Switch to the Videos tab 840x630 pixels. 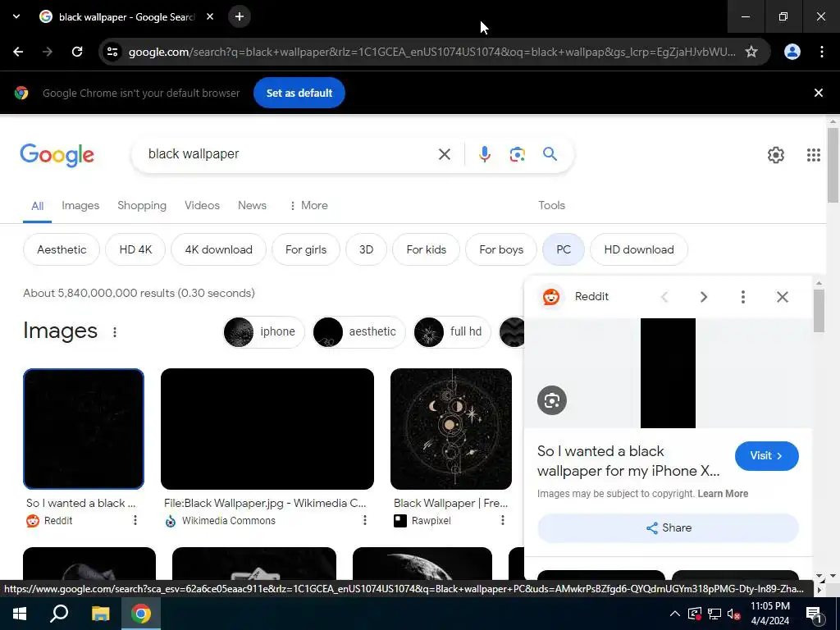(x=202, y=205)
